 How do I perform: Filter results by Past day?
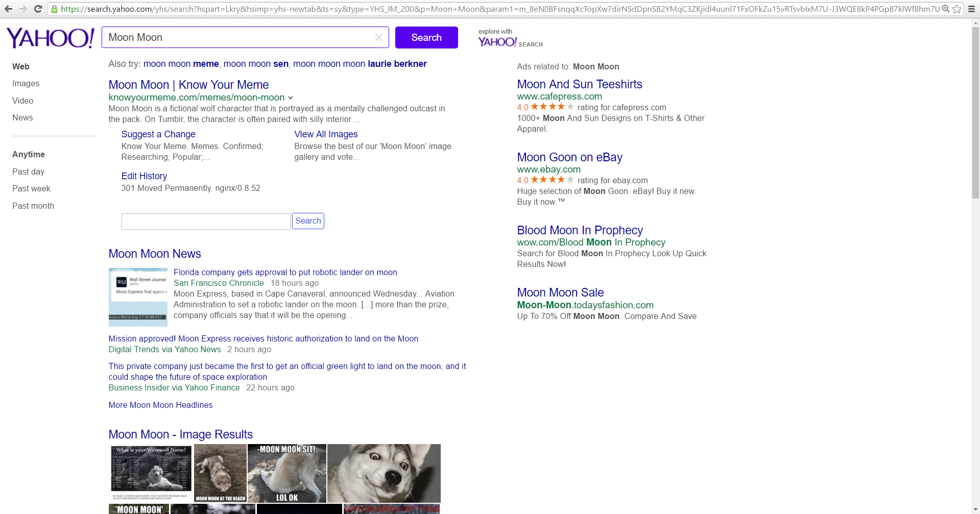point(28,172)
